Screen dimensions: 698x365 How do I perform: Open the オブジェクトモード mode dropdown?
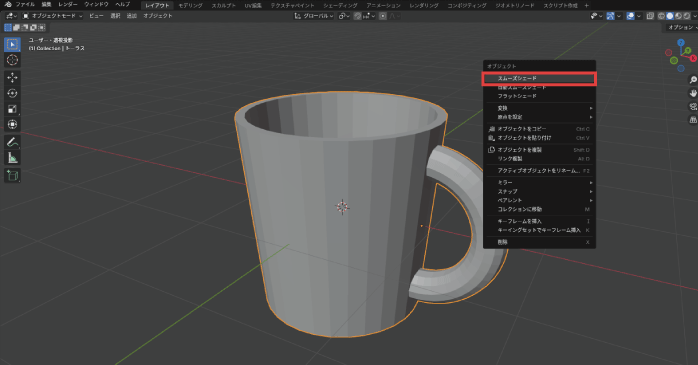[53, 16]
